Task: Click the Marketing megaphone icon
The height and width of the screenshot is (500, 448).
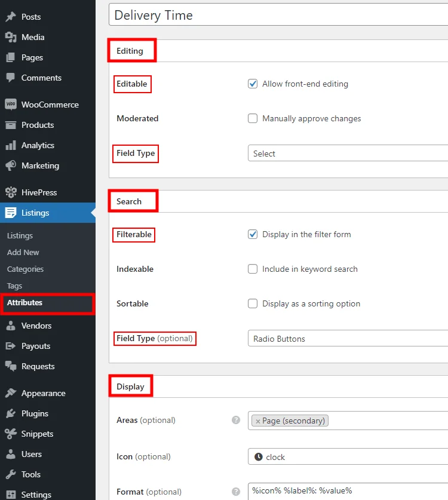Action: [11, 165]
